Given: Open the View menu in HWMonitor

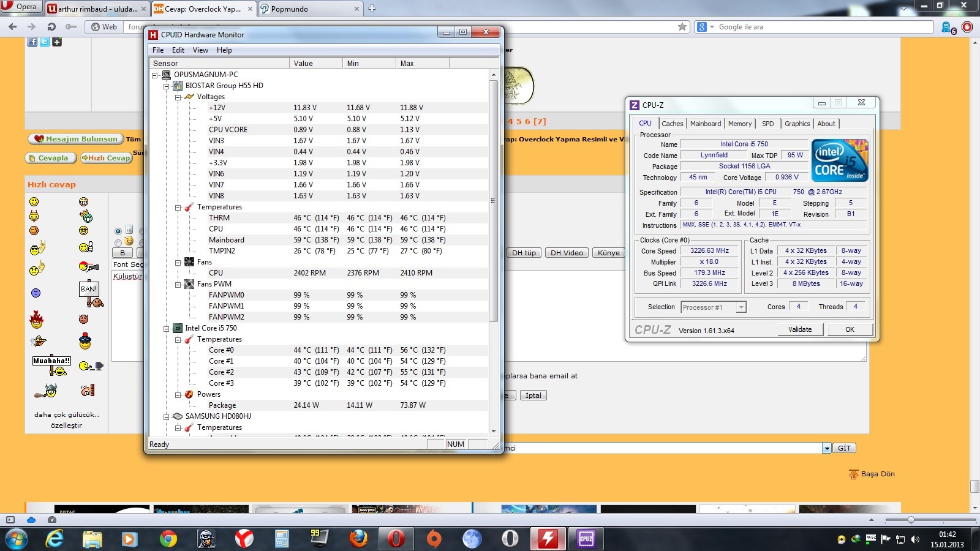Looking at the screenshot, I should click(200, 50).
